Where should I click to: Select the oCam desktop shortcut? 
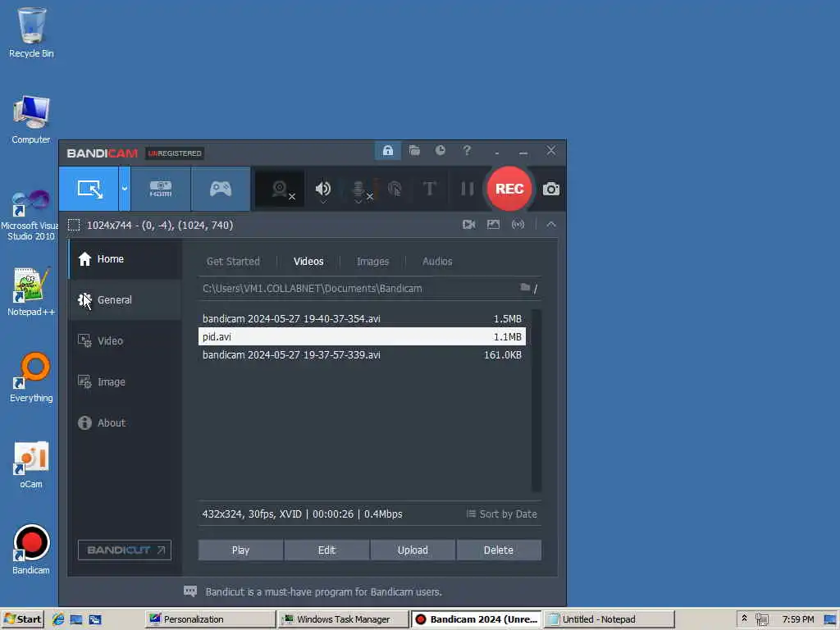(31, 464)
